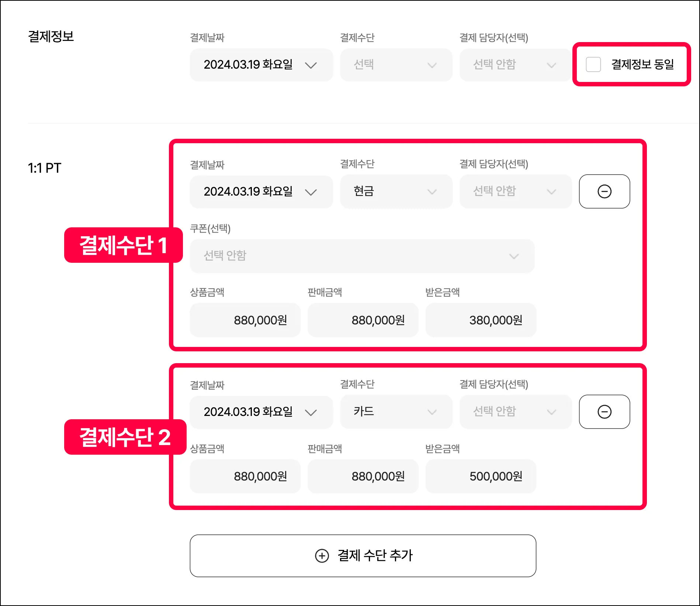The width and height of the screenshot is (700, 606).
Task: Remove payment method 1 with minus icon
Action: pyautogui.click(x=604, y=192)
